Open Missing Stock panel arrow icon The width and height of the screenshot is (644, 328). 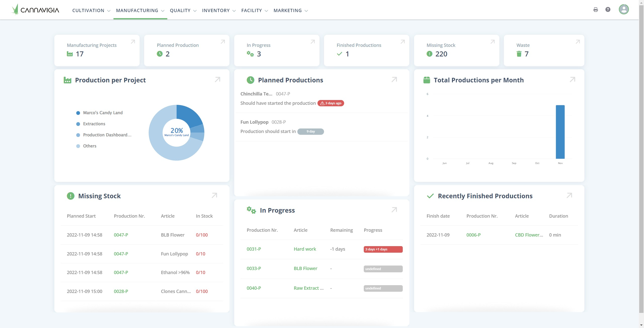click(214, 195)
